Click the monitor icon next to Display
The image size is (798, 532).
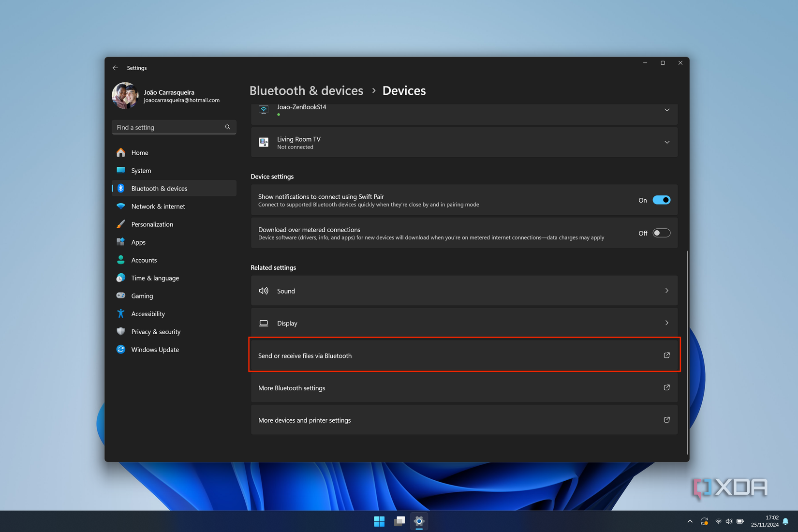[264, 323]
